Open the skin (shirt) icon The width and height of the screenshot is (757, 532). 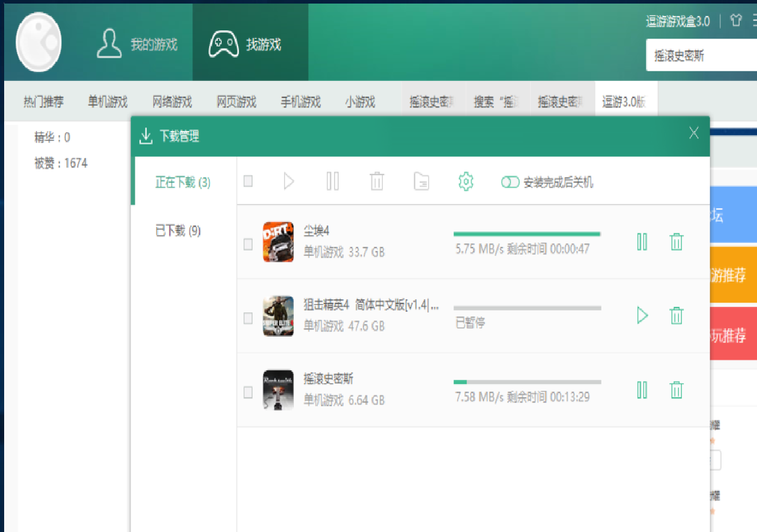[x=736, y=21]
